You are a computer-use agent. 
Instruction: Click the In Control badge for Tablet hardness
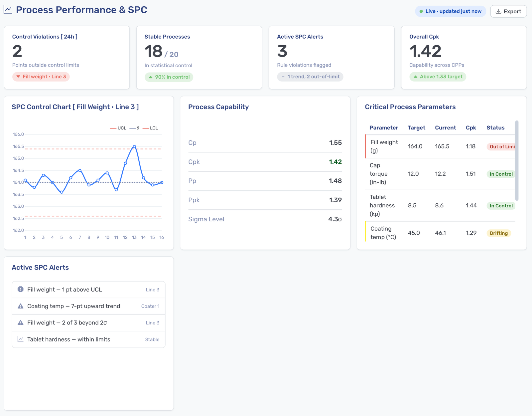click(501, 206)
